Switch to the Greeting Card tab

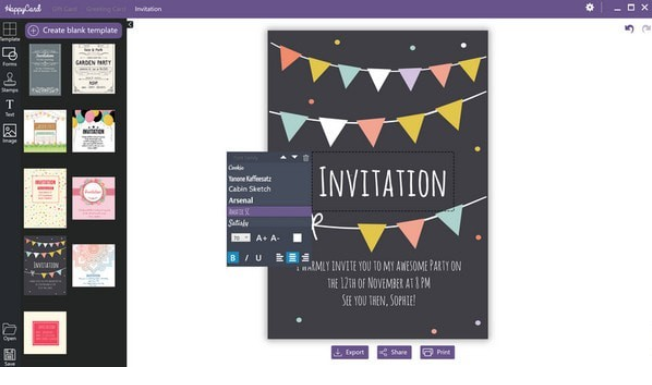tap(106, 9)
